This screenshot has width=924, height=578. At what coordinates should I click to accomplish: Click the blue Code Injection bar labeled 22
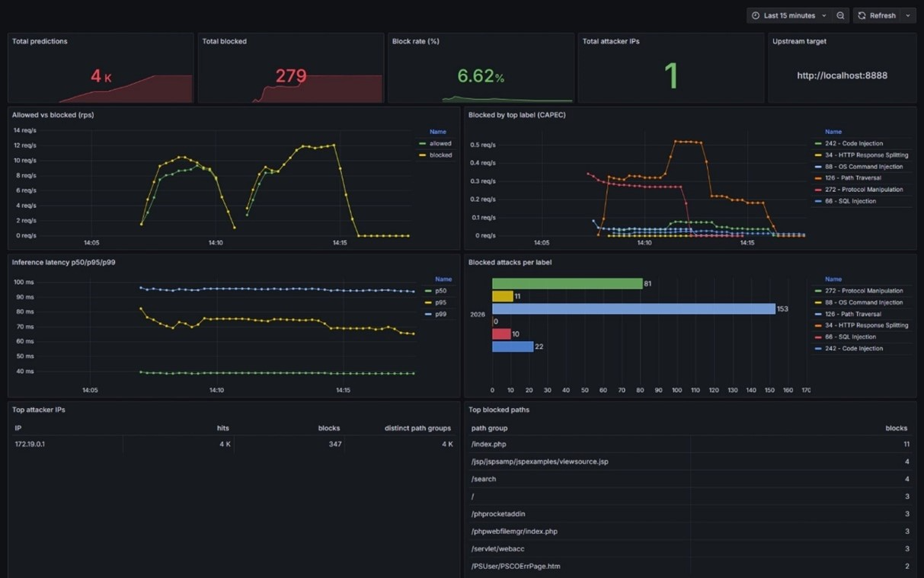pos(513,346)
